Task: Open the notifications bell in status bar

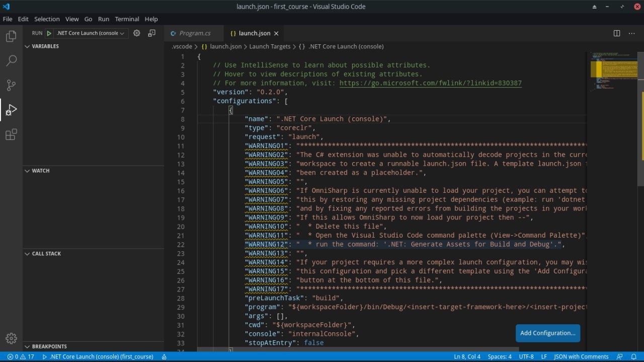Action: point(634,356)
